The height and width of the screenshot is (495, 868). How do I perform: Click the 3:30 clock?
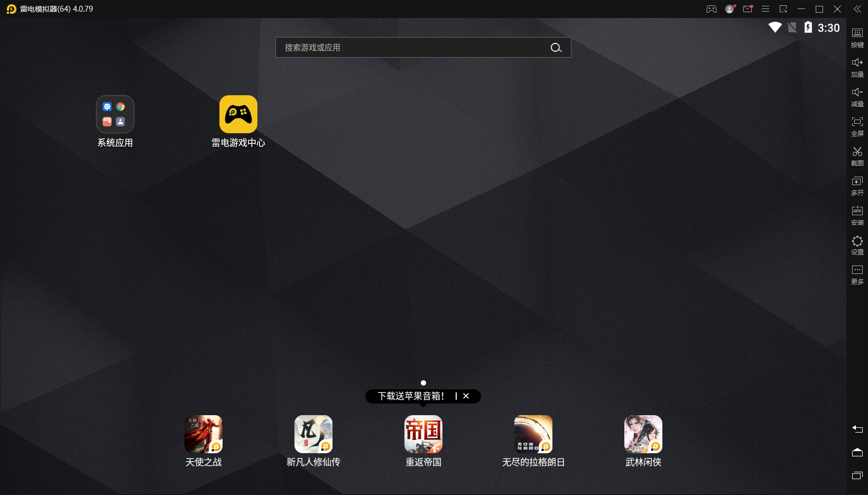pyautogui.click(x=828, y=28)
